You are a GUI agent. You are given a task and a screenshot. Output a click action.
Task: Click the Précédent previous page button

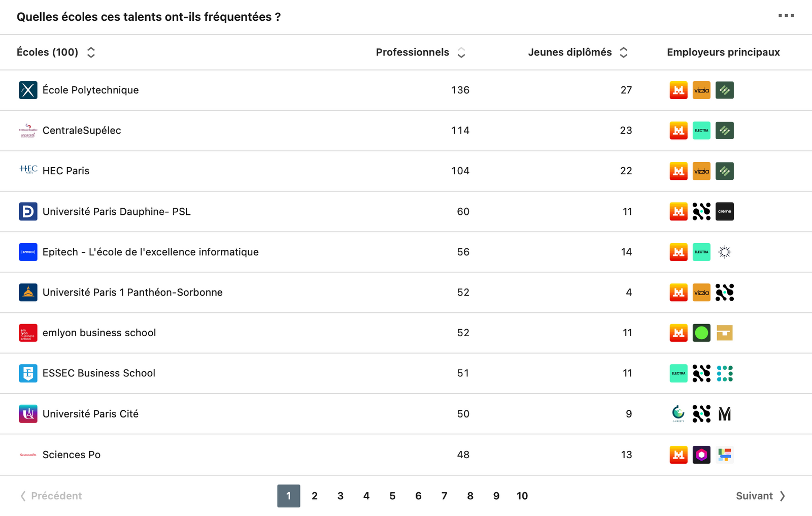pos(51,496)
